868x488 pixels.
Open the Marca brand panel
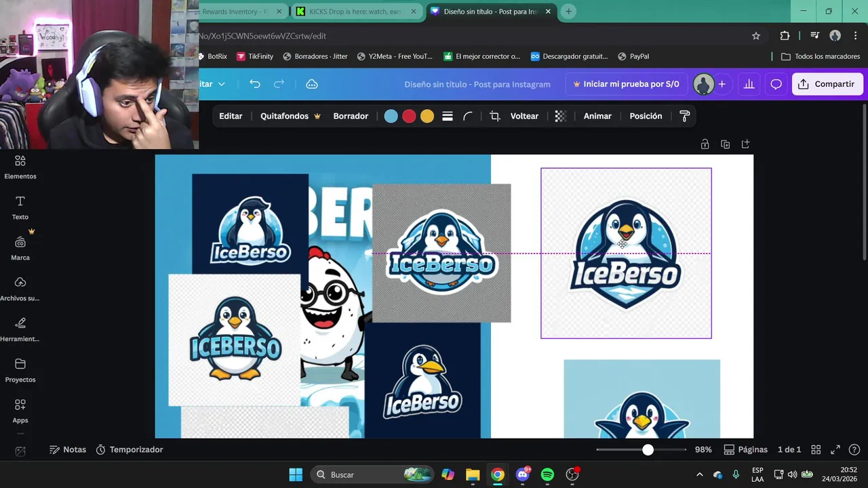[x=20, y=249]
